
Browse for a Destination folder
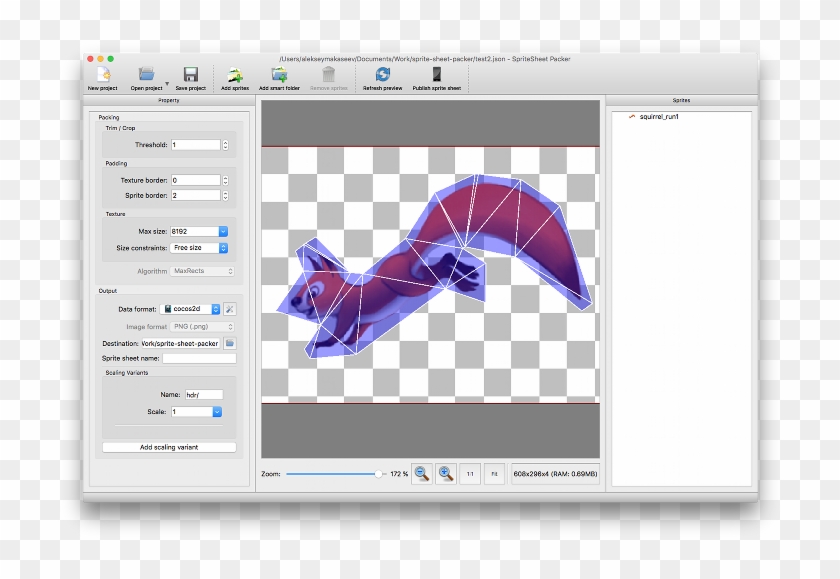tap(229, 341)
